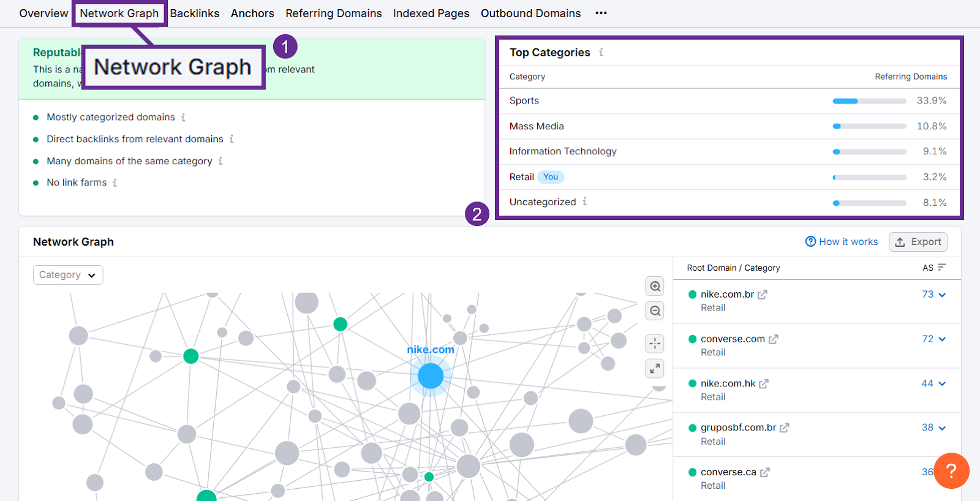Viewport: 980px width, 501px height.
Task: Click the Retail category label
Action: click(x=522, y=177)
